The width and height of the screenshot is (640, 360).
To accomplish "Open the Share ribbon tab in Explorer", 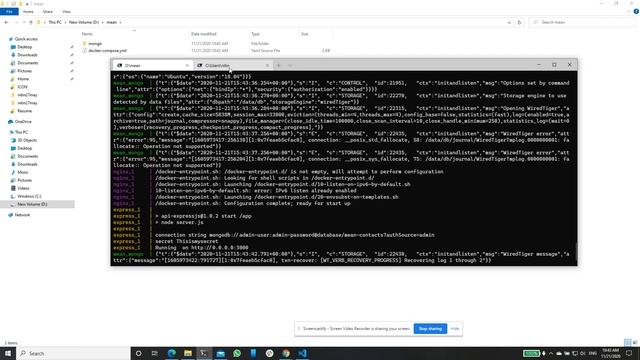I will [48, 11].
